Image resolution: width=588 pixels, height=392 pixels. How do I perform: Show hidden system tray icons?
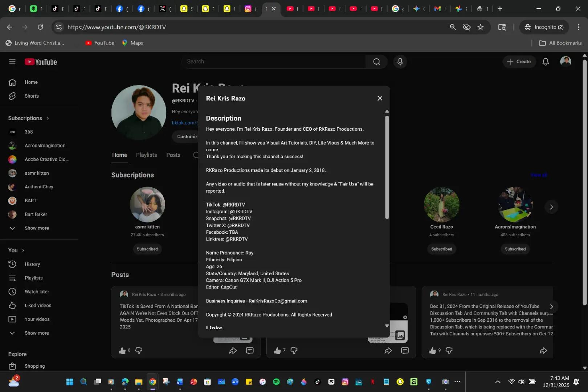point(498,381)
